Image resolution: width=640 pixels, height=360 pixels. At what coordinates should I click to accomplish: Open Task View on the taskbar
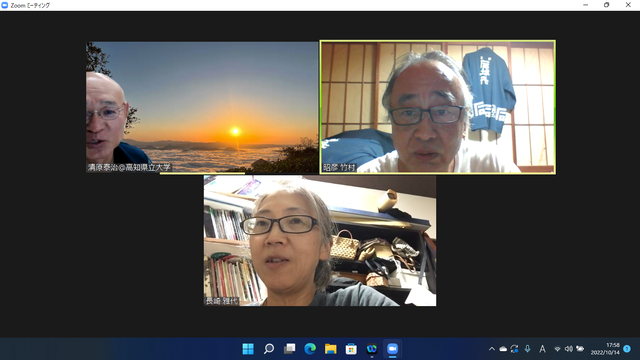click(x=289, y=349)
